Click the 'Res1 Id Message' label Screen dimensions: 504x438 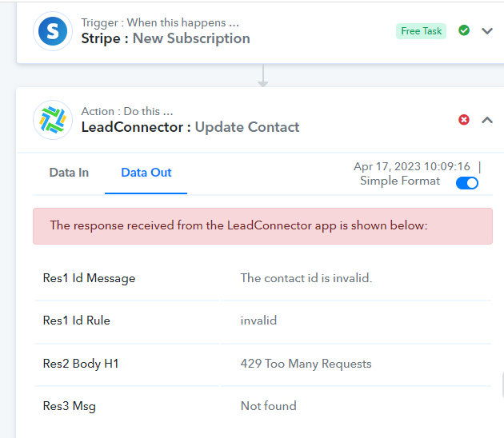click(x=89, y=278)
